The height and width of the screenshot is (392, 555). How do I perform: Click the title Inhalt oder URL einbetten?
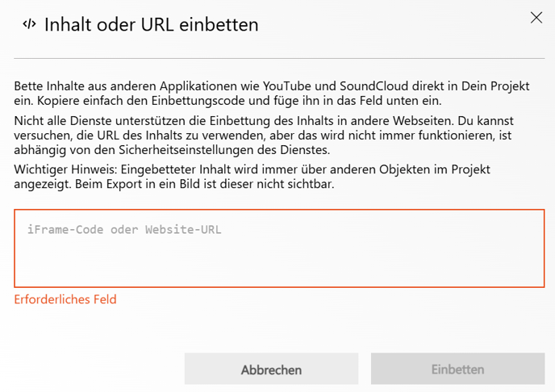click(152, 25)
